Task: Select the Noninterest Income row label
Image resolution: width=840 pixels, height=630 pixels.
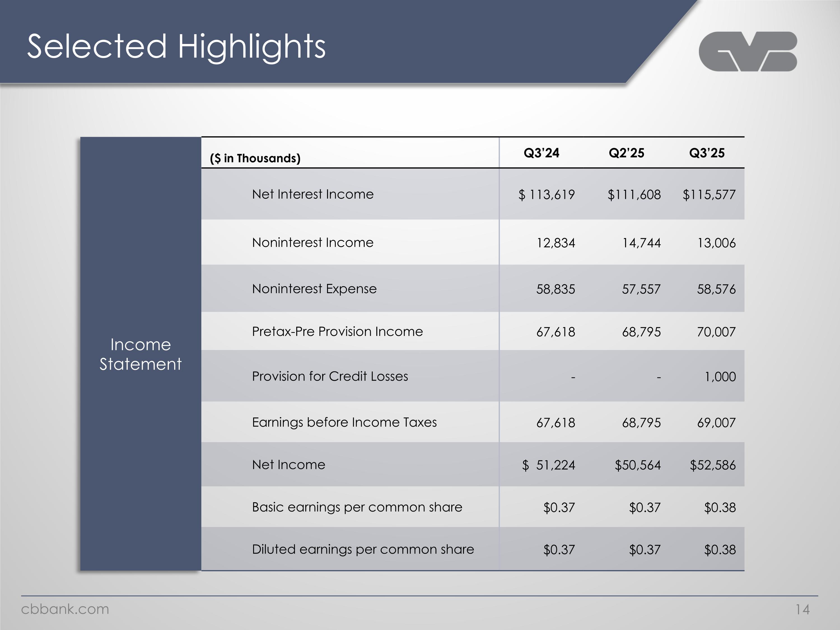Action: 312,242
